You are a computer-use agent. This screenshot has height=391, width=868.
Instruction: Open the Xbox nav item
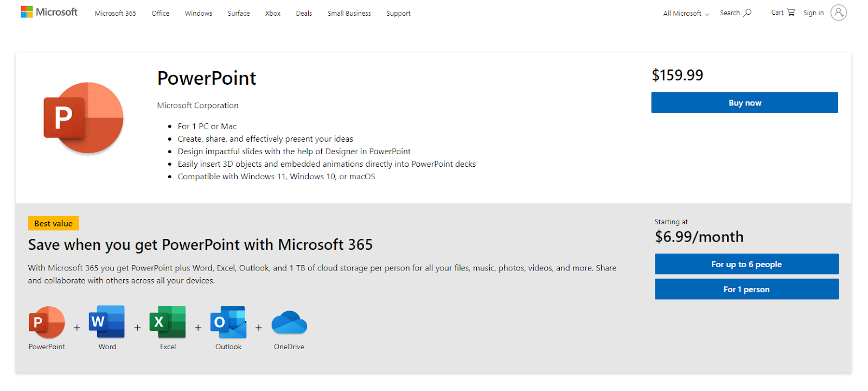[x=273, y=14]
